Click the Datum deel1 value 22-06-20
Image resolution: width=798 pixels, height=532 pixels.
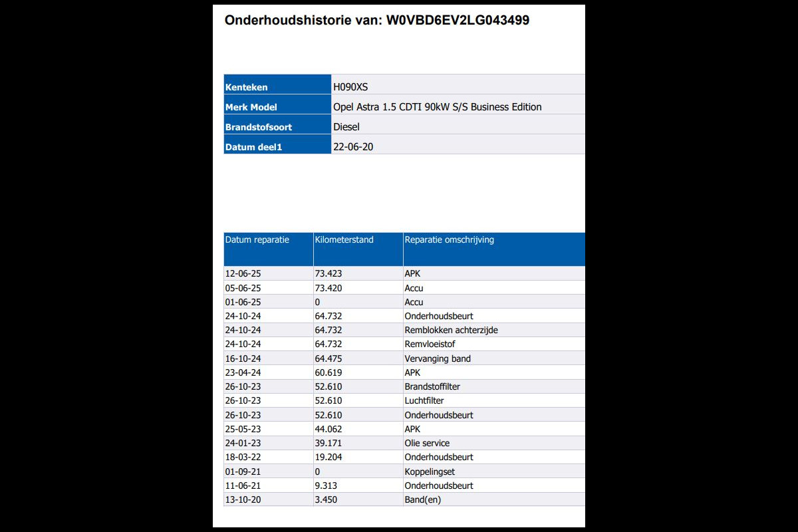point(352,147)
